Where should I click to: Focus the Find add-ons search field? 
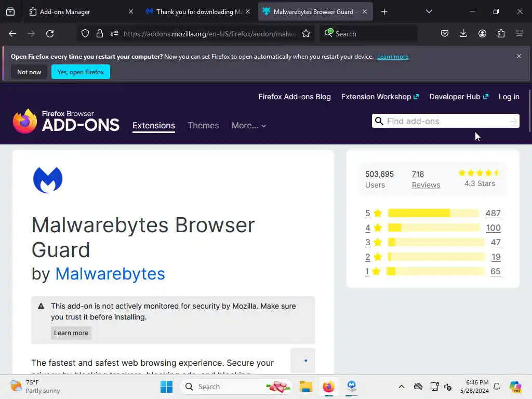[445, 121]
